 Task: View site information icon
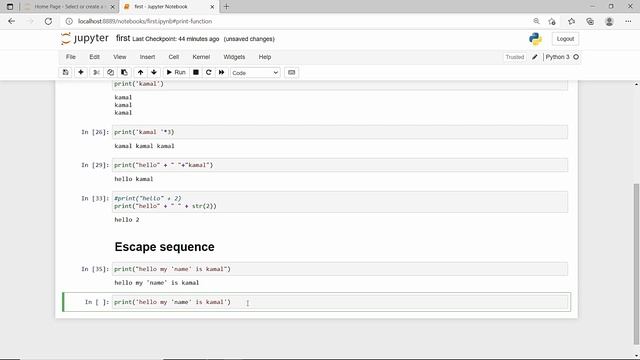click(69, 21)
